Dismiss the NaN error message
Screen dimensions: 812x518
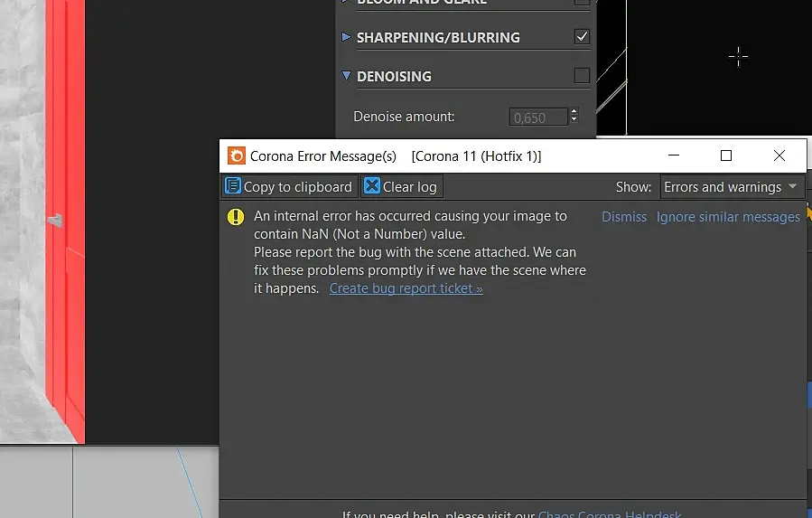coord(624,217)
